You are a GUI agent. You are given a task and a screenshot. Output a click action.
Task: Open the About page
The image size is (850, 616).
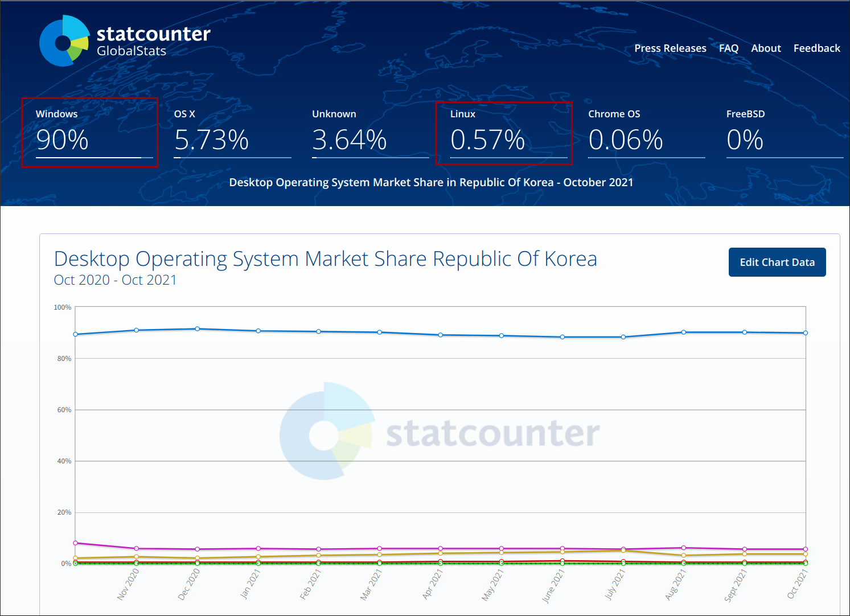[x=766, y=48]
